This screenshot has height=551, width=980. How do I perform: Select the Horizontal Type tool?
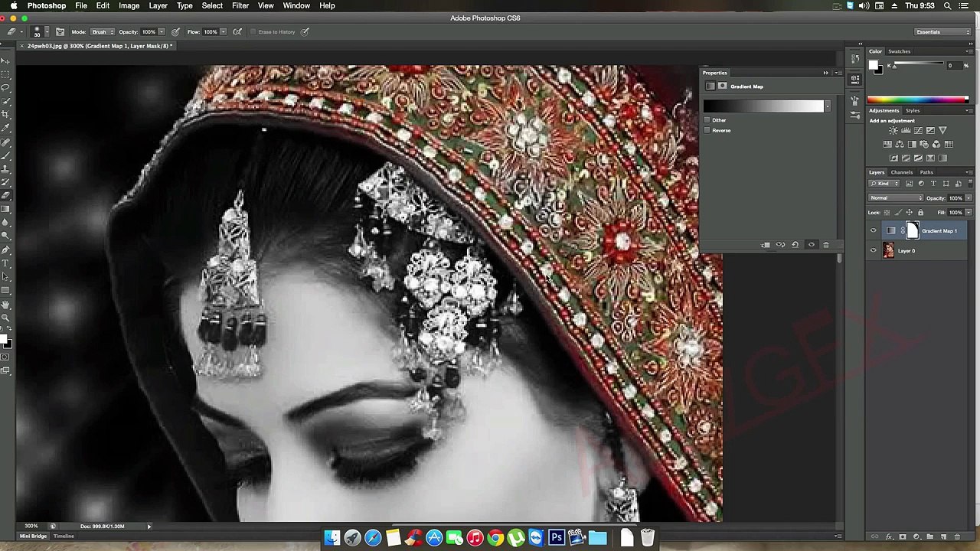[7, 264]
